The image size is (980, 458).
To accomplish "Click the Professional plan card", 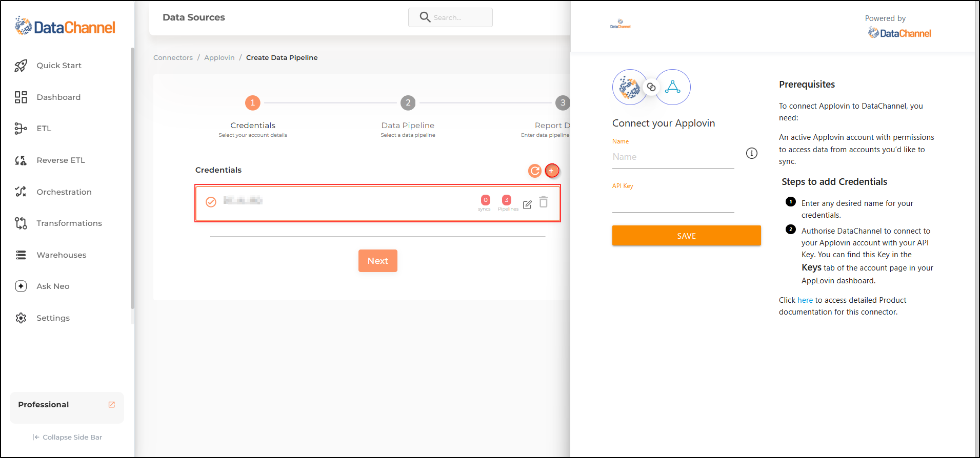I will tap(67, 407).
